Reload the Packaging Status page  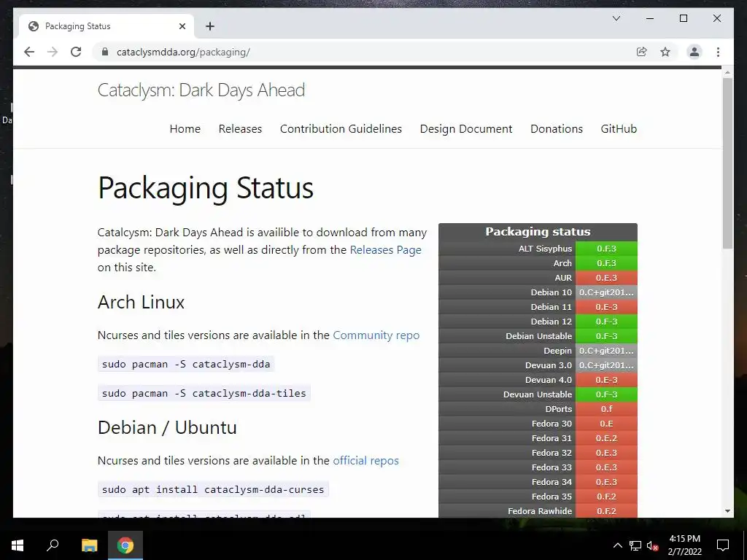pyautogui.click(x=76, y=52)
